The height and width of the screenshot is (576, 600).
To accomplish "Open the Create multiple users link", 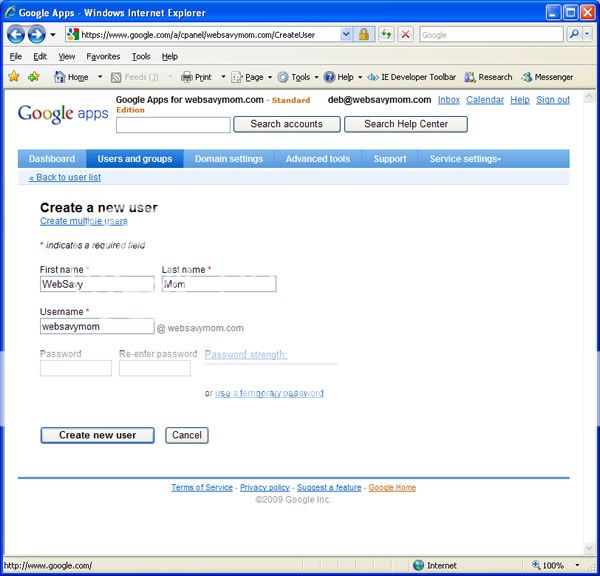I will click(x=84, y=221).
